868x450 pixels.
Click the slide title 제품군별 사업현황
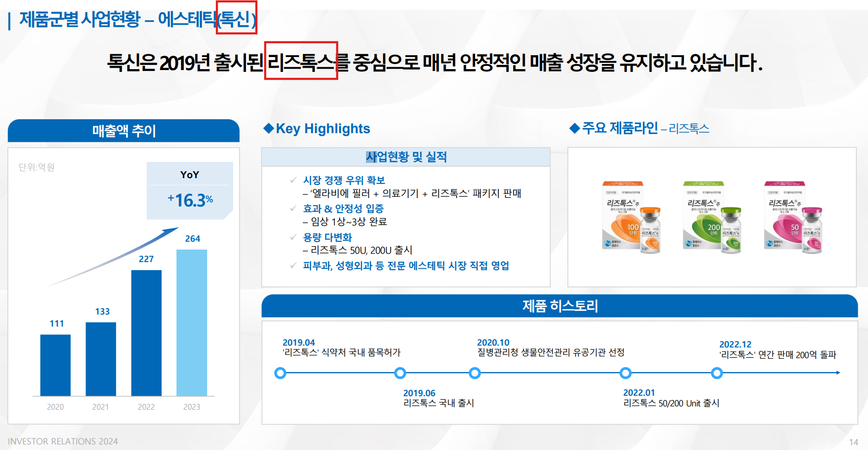pyautogui.click(x=79, y=19)
